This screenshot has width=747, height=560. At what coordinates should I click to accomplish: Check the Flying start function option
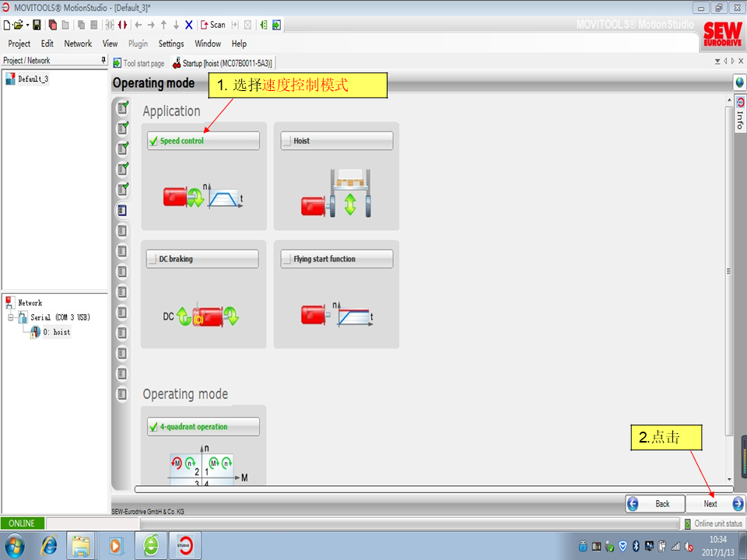[287, 259]
